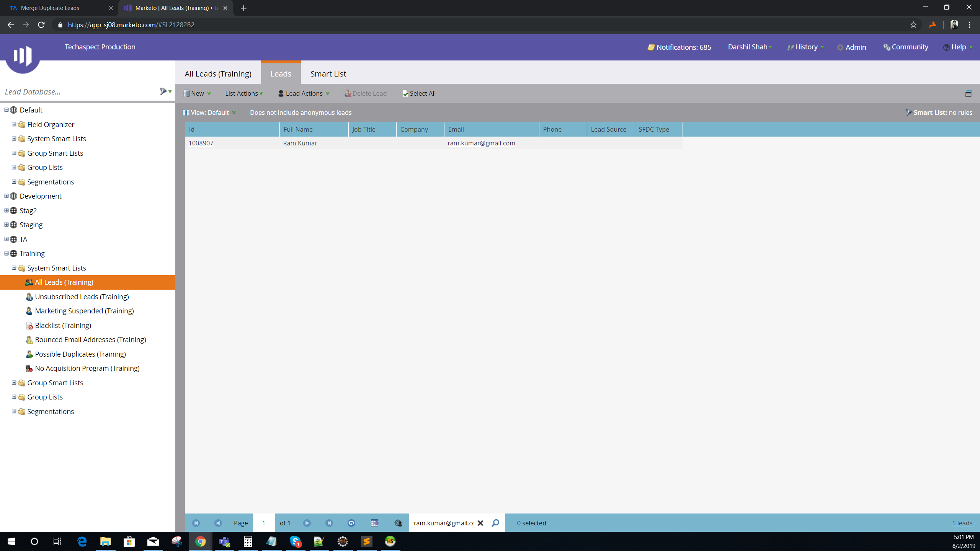Expand the List Actions dropdown
The width and height of the screenshot is (980, 551).
click(x=243, y=93)
